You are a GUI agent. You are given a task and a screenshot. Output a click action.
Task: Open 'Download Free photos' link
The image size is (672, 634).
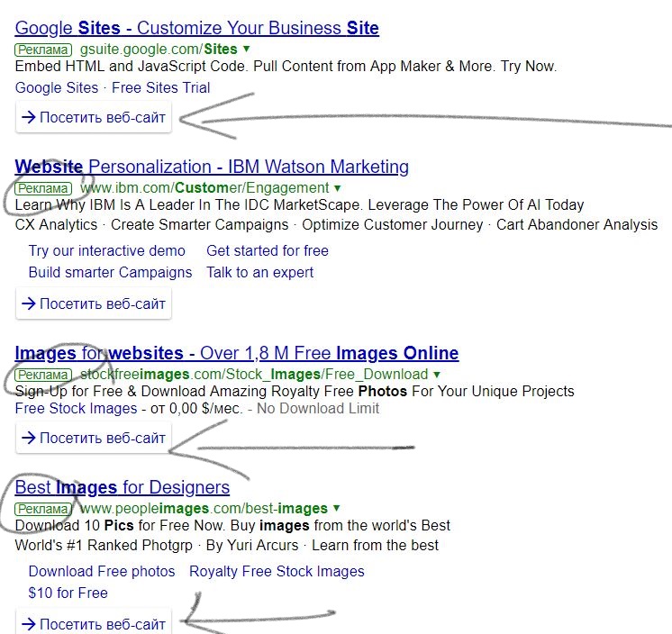pyautogui.click(x=102, y=572)
